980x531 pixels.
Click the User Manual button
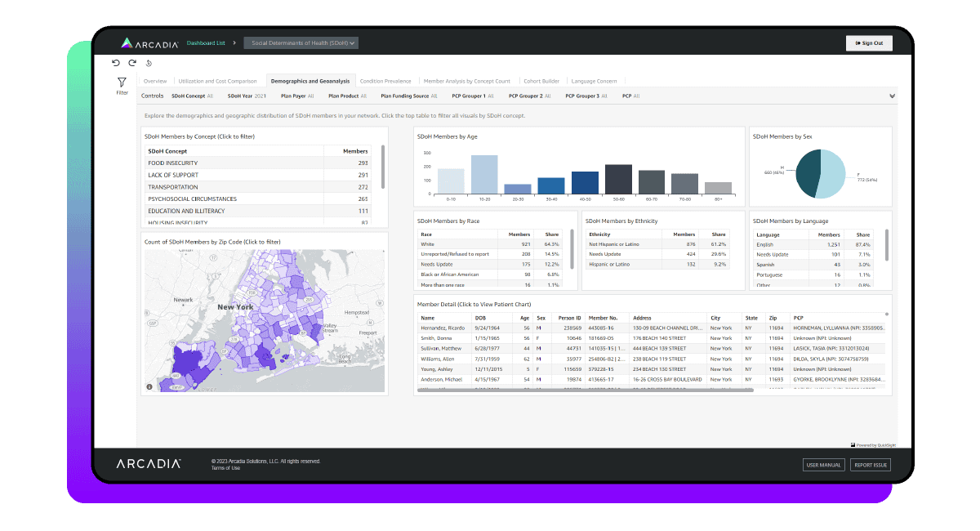tap(823, 465)
